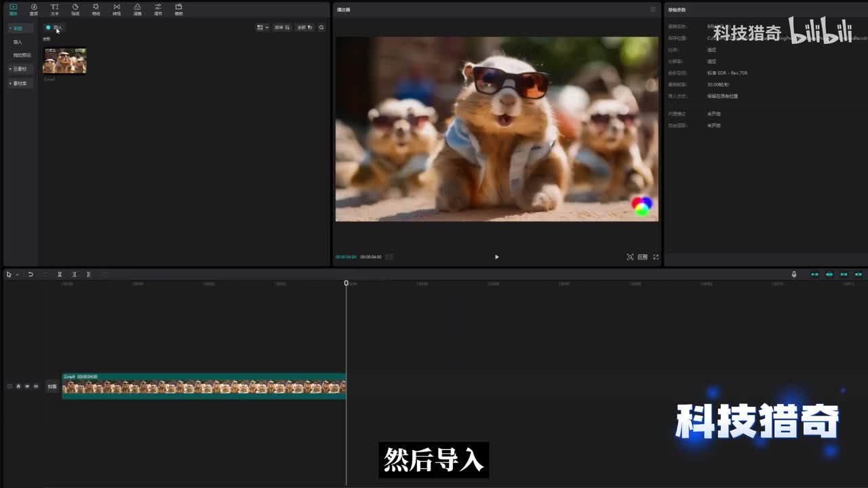Toggle the track visibility eye icon

pyautogui.click(x=26, y=386)
